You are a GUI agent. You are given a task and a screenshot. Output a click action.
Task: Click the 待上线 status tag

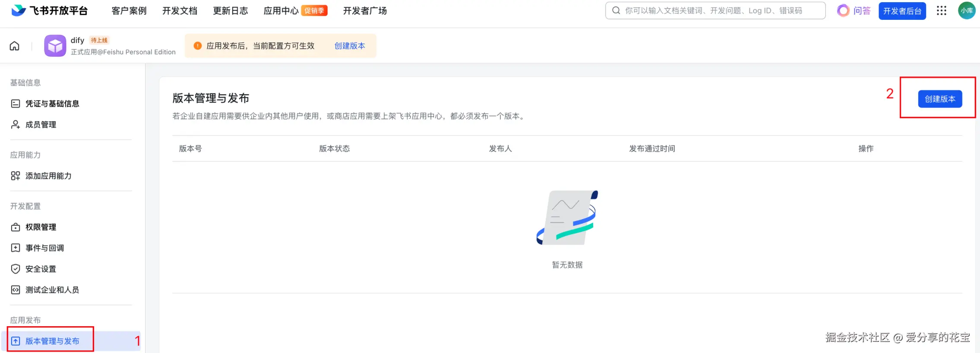99,40
